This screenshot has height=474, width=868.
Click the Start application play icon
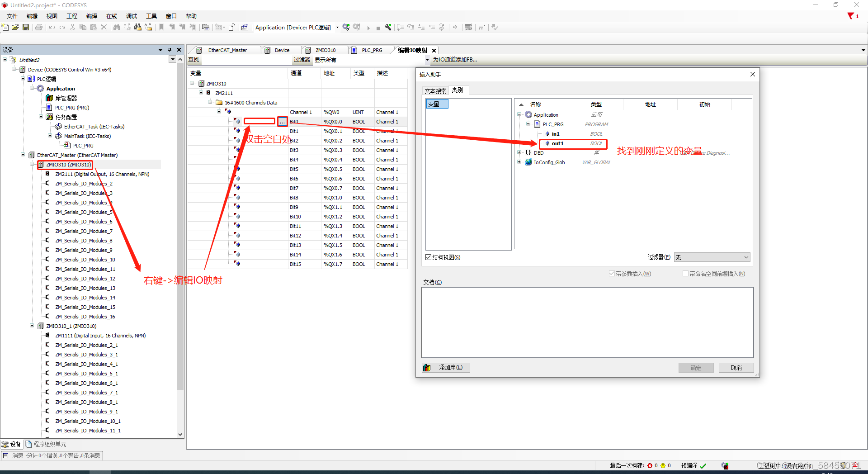point(368,27)
